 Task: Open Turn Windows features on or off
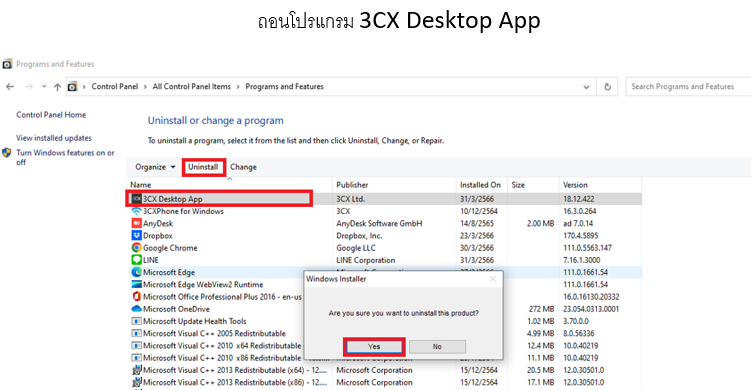(65, 158)
